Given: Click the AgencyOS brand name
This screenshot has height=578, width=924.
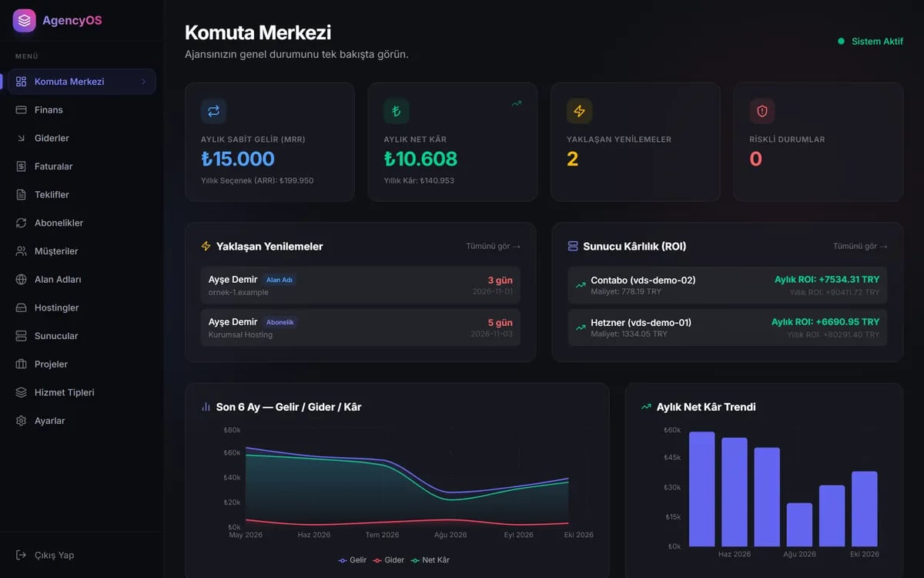Looking at the screenshot, I should (72, 21).
